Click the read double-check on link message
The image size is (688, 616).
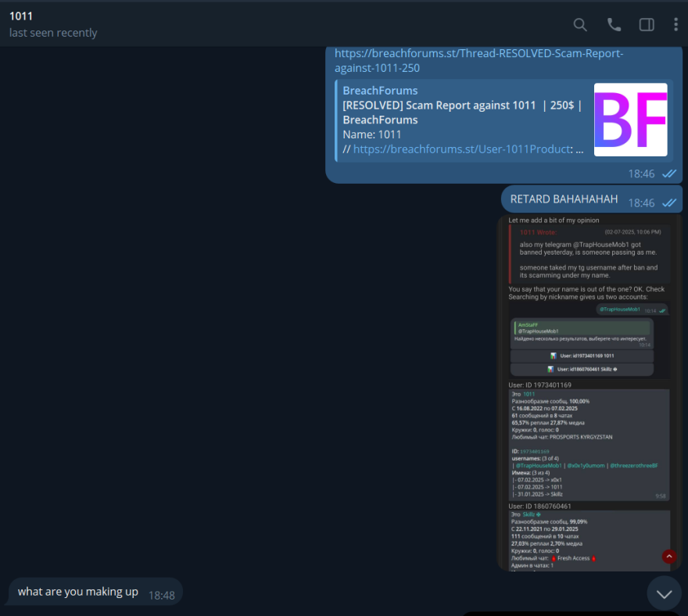point(669,174)
